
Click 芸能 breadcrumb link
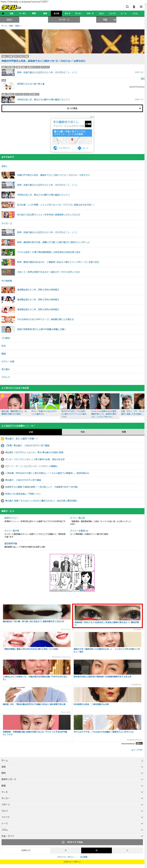tap(11, 26)
